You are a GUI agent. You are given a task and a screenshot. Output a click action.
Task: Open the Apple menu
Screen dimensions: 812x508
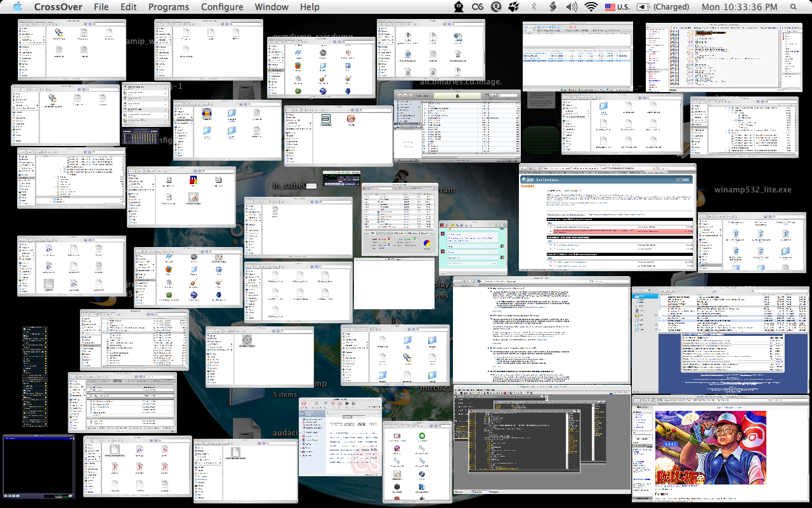tap(17, 7)
